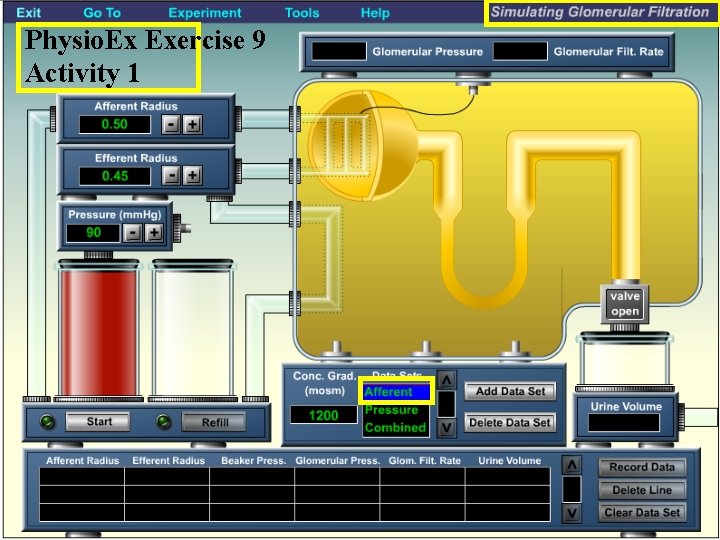This screenshot has width=720, height=540.
Task: Click the Pressure value field showing 90
Action: (93, 233)
